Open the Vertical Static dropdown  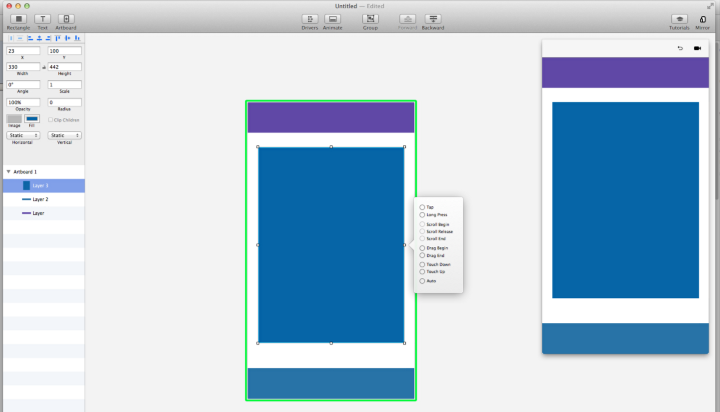[x=64, y=135]
